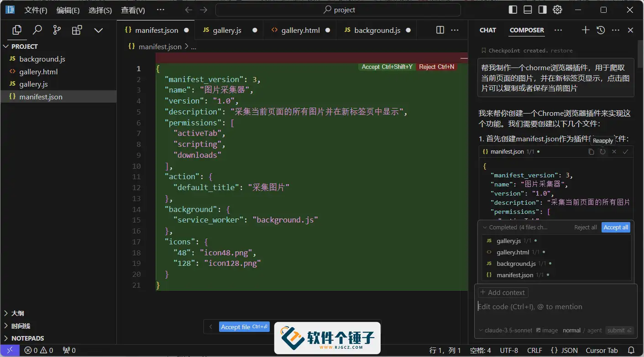Start a new composer with plus icon

tap(586, 30)
